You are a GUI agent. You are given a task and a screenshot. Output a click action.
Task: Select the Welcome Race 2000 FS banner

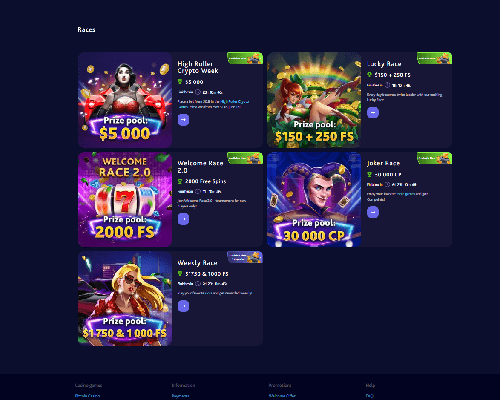point(125,199)
